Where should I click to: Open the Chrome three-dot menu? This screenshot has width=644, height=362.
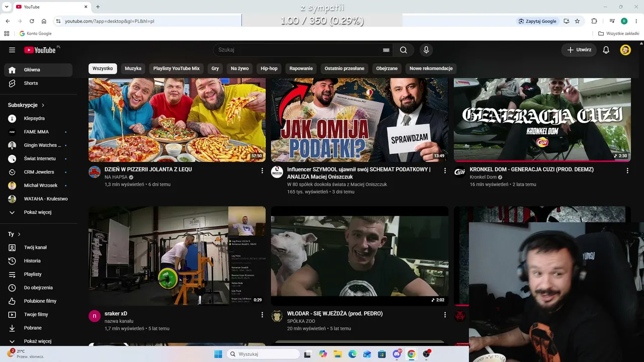[636, 21]
